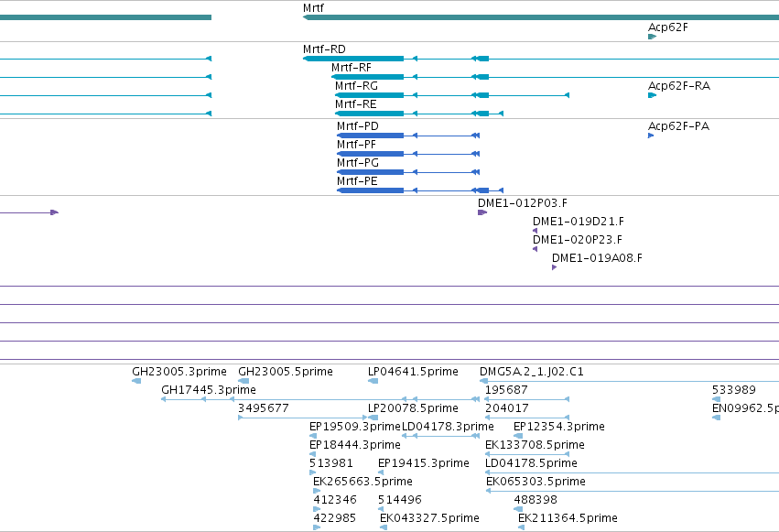Viewport: 779px width, 532px height.
Task: Click the 533989 arrow glyph
Action: (717, 399)
